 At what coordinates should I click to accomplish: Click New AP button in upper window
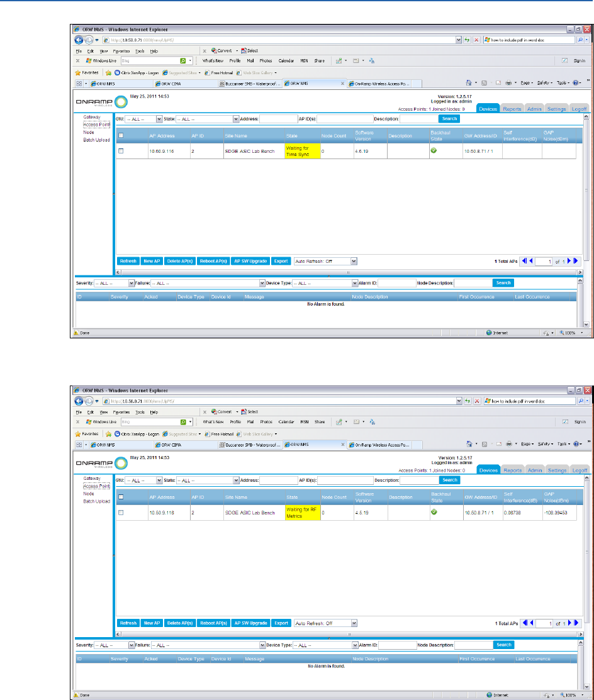click(x=152, y=261)
